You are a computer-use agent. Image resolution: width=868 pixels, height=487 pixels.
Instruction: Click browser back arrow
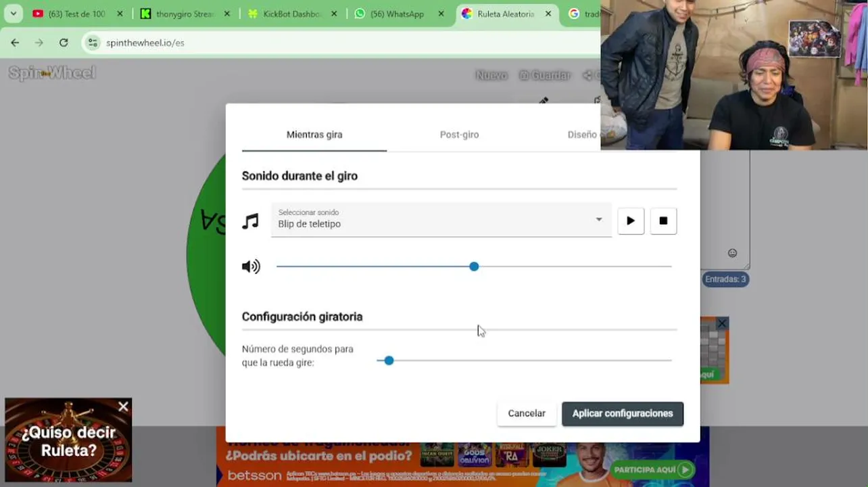pyautogui.click(x=15, y=43)
